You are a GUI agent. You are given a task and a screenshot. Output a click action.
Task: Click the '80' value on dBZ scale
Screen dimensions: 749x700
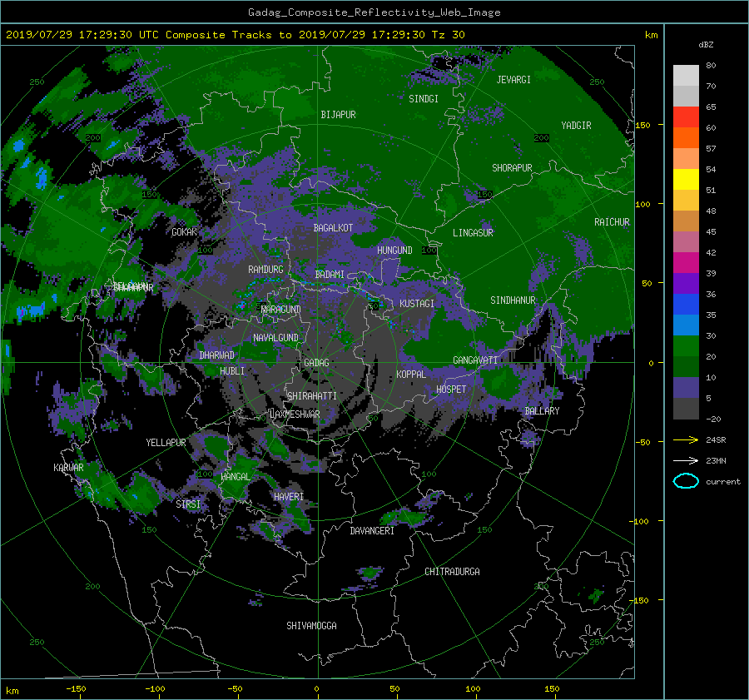point(711,66)
